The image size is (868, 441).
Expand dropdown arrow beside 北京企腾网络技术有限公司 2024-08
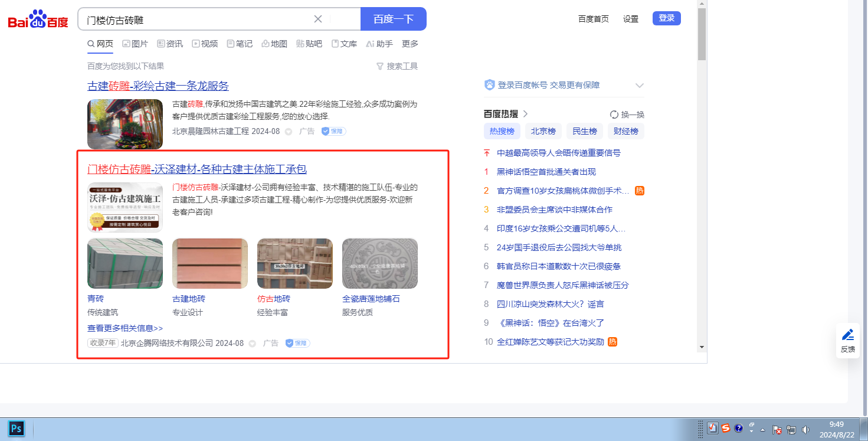click(x=253, y=344)
